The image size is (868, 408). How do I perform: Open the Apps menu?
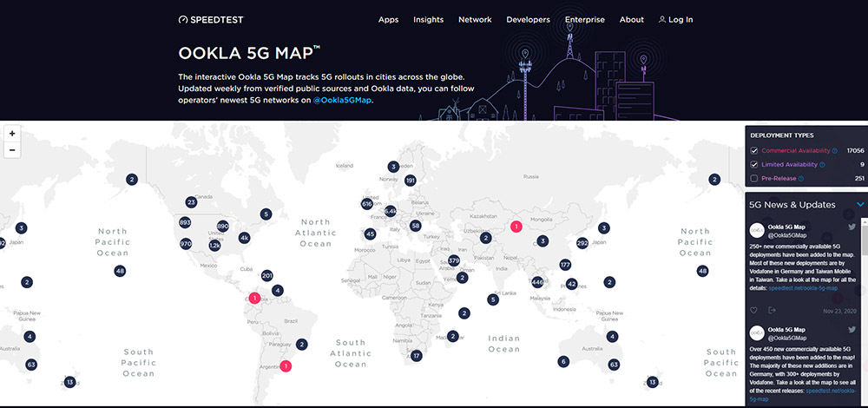(388, 20)
